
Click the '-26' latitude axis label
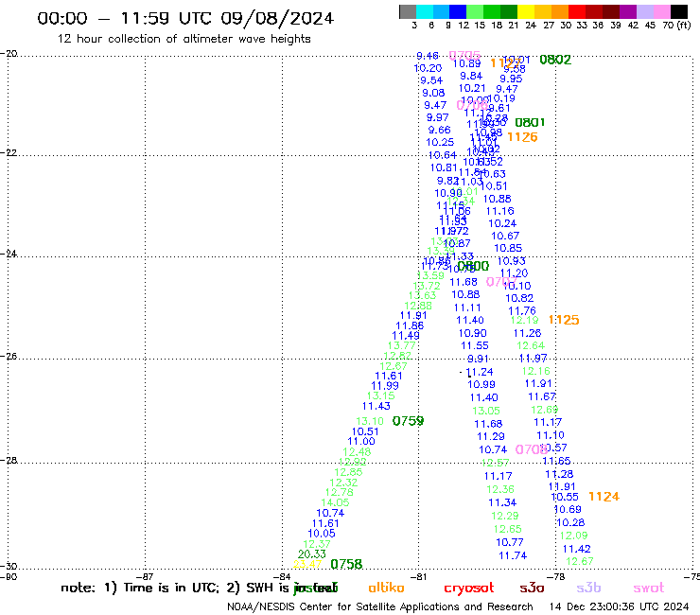(9, 357)
